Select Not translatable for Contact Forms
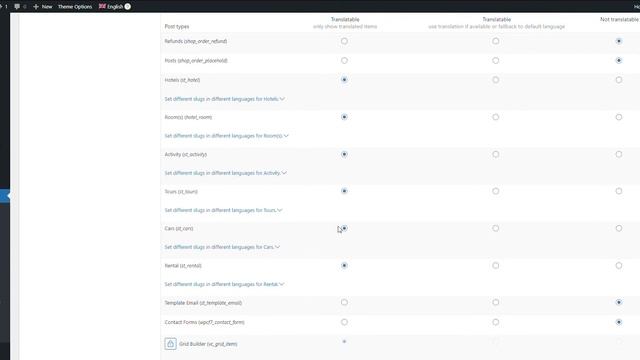This screenshot has width=640, height=360. click(619, 322)
